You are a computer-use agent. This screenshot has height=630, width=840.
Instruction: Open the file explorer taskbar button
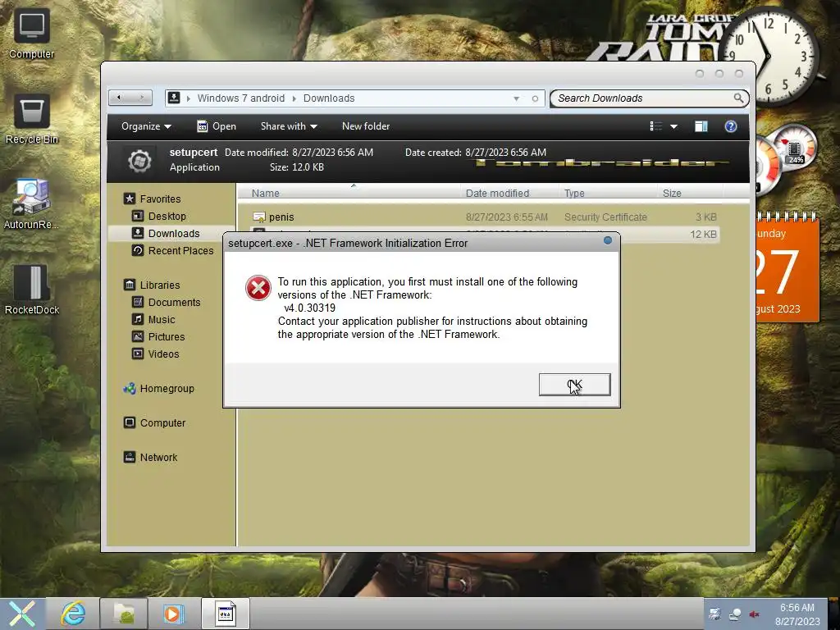click(x=123, y=614)
